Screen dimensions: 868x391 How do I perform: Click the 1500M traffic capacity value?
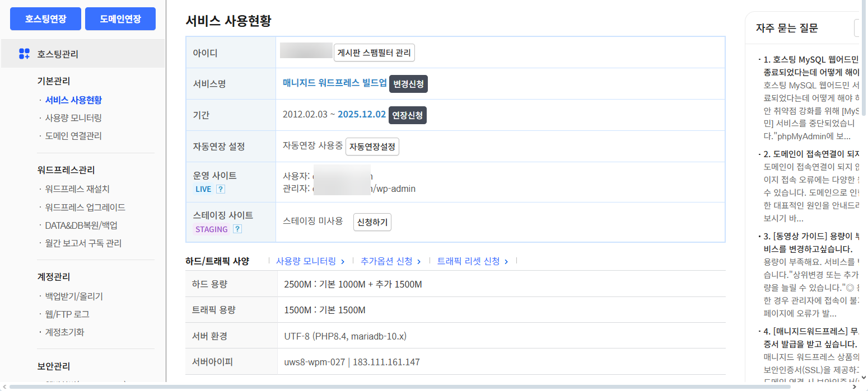(x=325, y=310)
